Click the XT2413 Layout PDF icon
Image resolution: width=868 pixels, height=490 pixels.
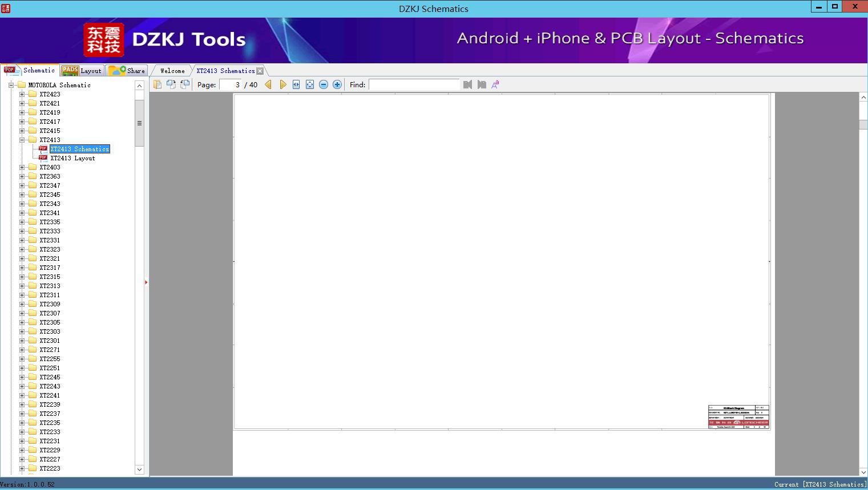pos(43,158)
